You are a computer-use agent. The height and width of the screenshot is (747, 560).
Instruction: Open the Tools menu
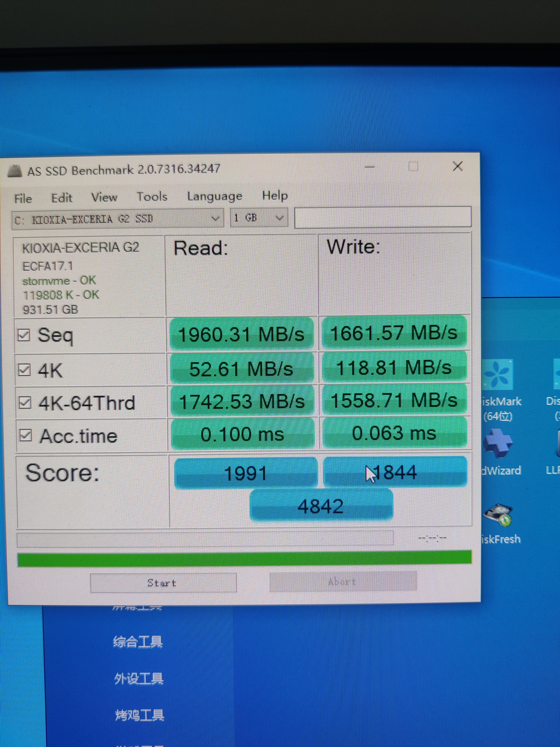coord(152,196)
